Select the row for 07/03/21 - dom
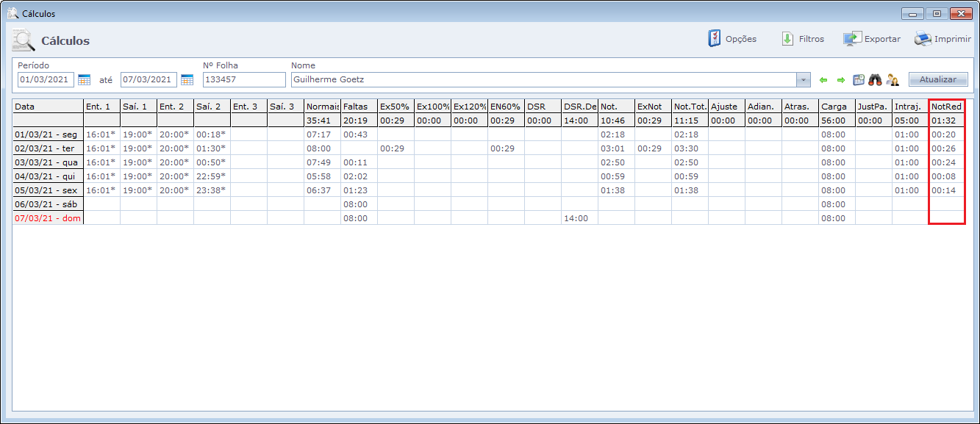This screenshot has width=980, height=424. (48, 218)
